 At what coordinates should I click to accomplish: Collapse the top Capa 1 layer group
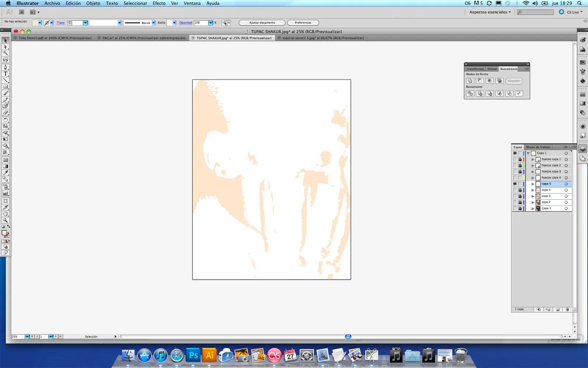[x=528, y=153]
